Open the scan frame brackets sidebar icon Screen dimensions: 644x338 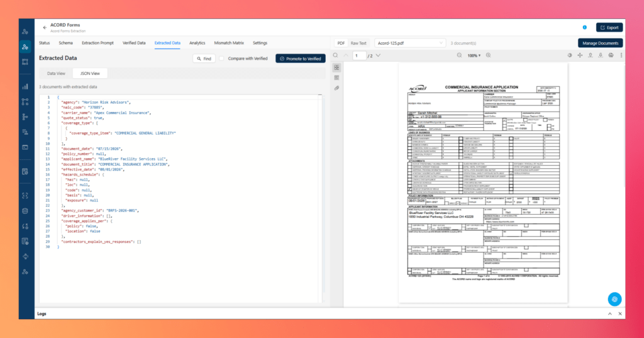point(25,196)
